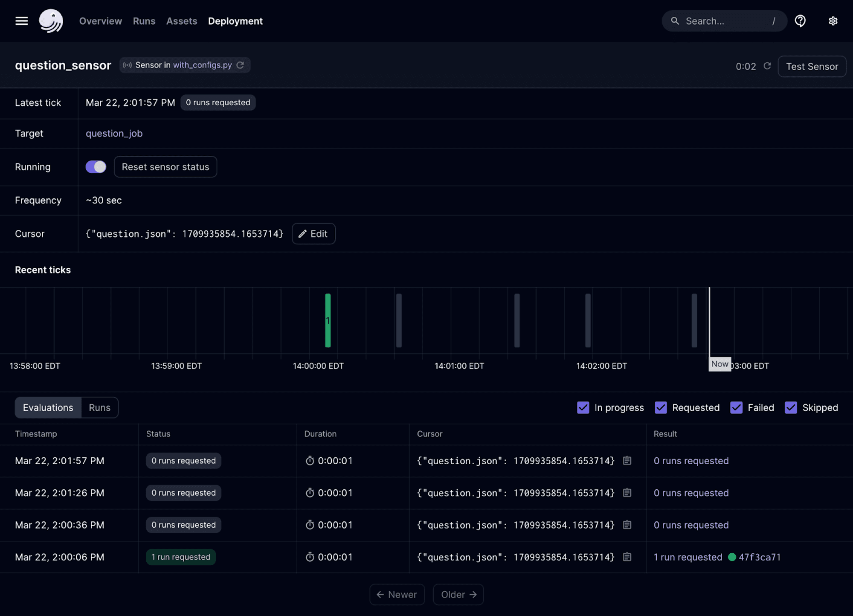Uncheck the In progress filter
The width and height of the screenshot is (853, 616).
point(583,407)
